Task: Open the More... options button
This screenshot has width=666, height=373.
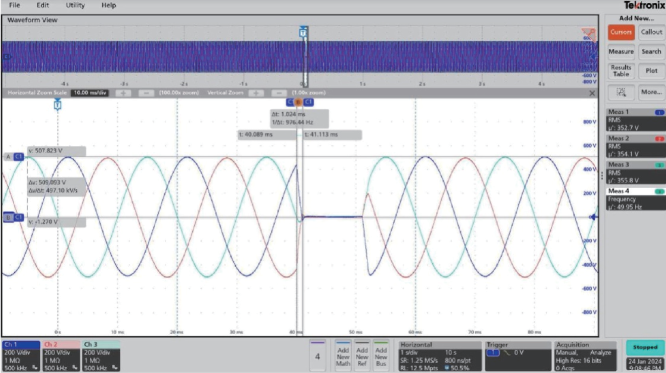Action: (651, 92)
